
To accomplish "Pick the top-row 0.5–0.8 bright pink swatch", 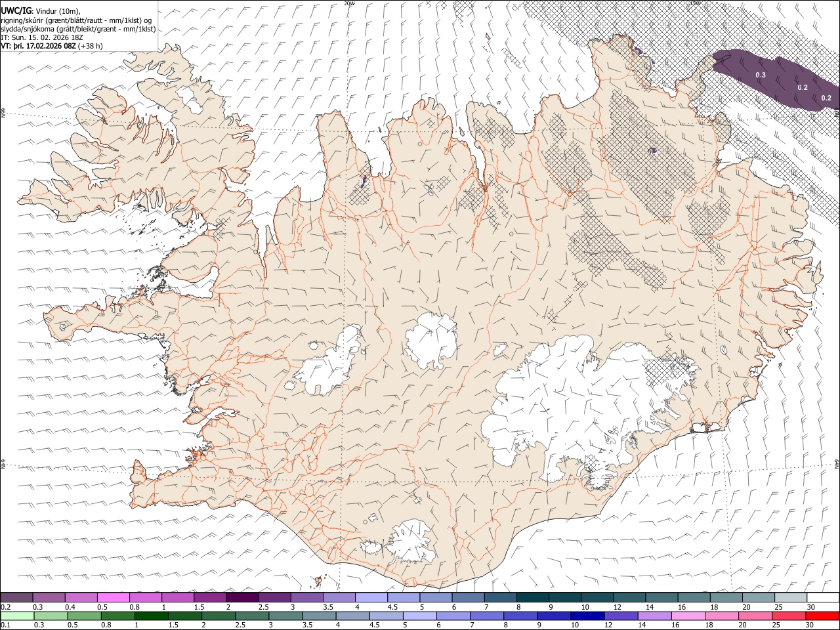I will click(113, 597).
